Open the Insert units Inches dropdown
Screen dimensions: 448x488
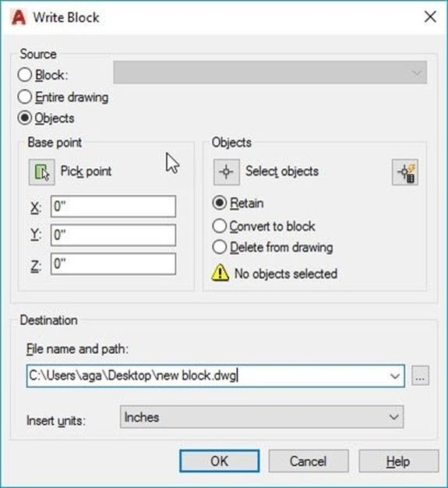(x=262, y=417)
